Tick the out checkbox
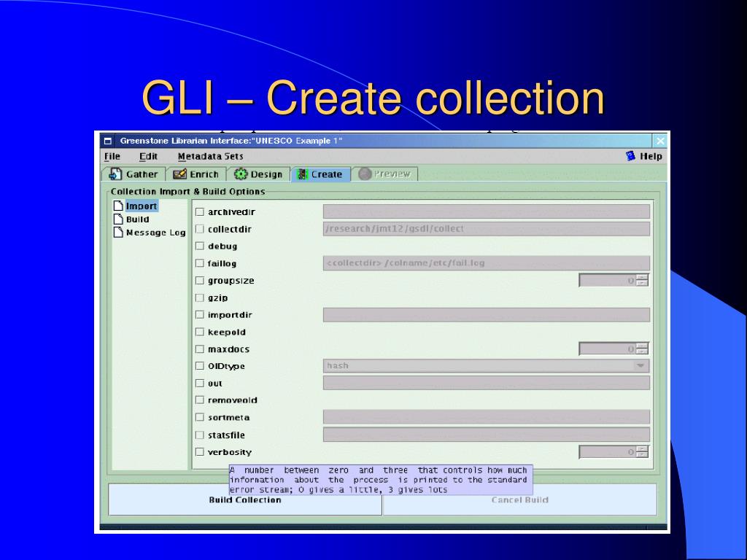Image resolution: width=747 pixels, height=560 pixels. click(200, 384)
